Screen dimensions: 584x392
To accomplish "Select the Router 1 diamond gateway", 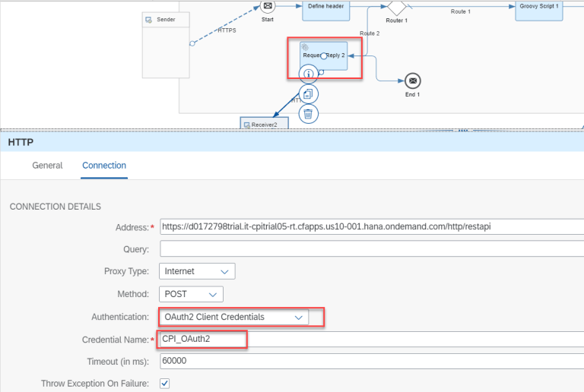I will point(396,7).
